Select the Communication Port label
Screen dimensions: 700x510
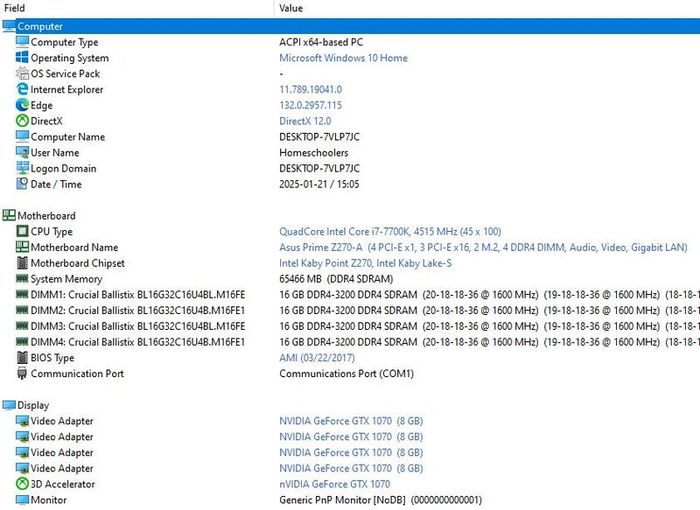[77, 373]
